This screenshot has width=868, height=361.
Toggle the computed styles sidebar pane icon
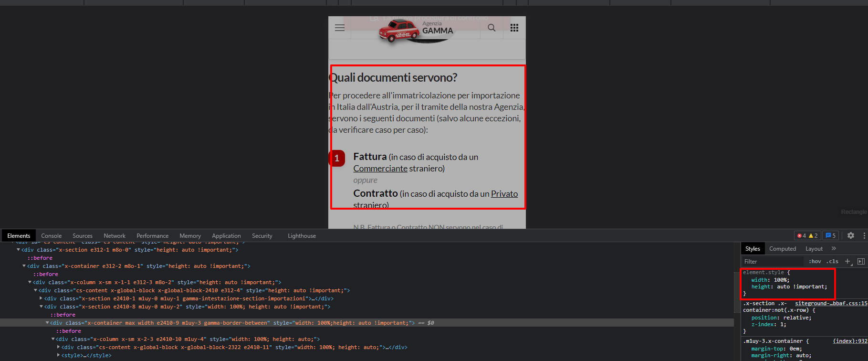pos(861,261)
